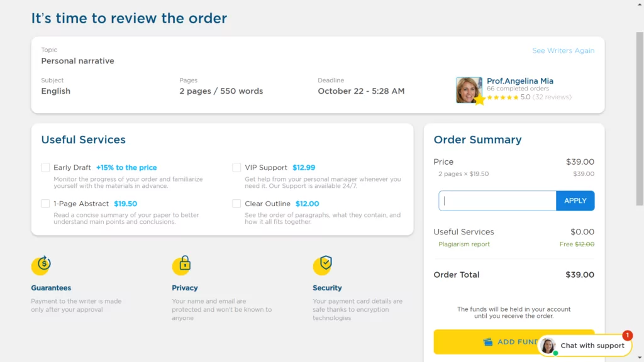
Task: Click the Security shield checkmark icon
Action: pyautogui.click(x=323, y=265)
